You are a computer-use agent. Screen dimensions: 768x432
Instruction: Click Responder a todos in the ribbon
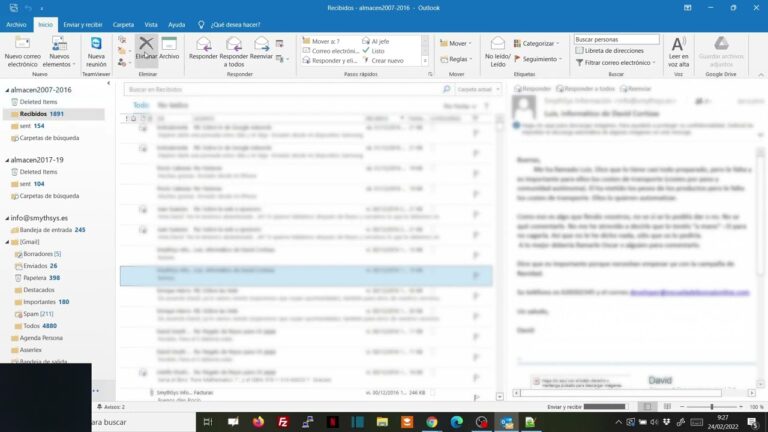234,51
